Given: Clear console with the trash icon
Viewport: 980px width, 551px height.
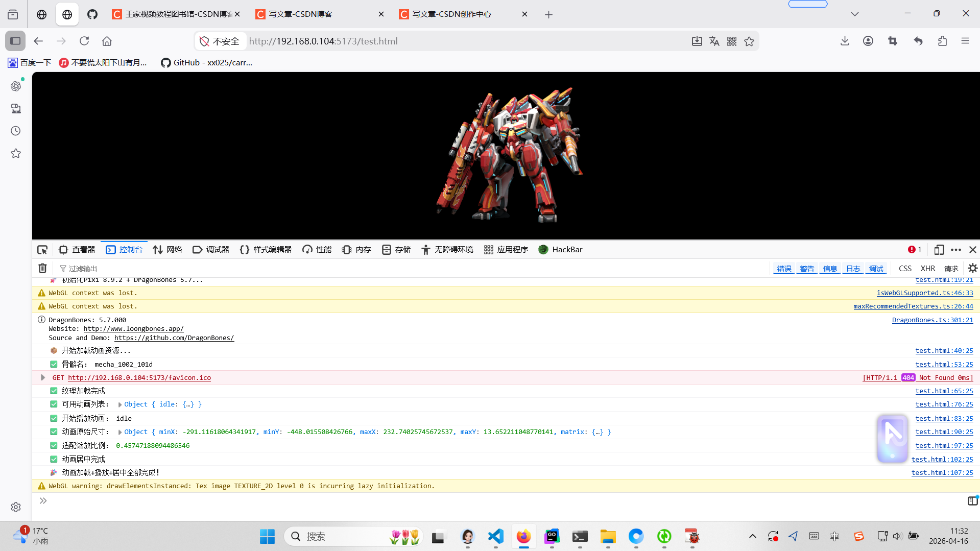Looking at the screenshot, I should coord(43,268).
